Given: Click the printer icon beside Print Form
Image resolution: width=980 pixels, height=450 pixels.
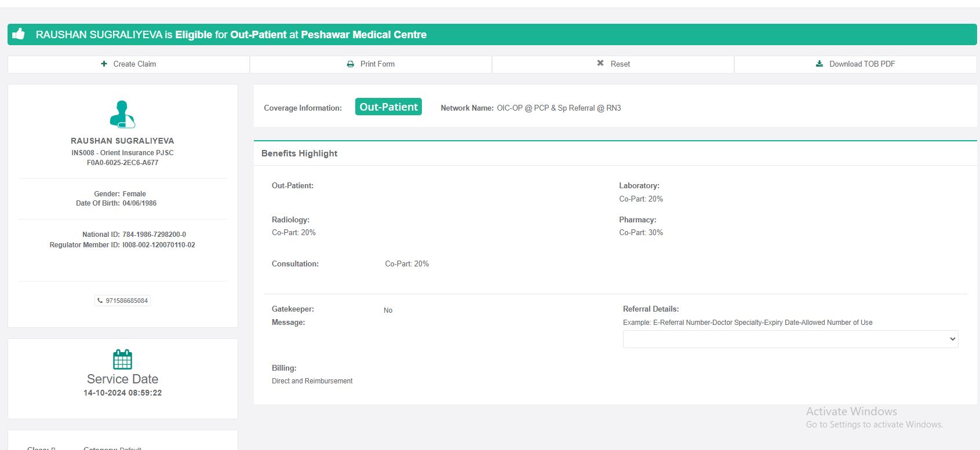Looking at the screenshot, I should 350,64.
